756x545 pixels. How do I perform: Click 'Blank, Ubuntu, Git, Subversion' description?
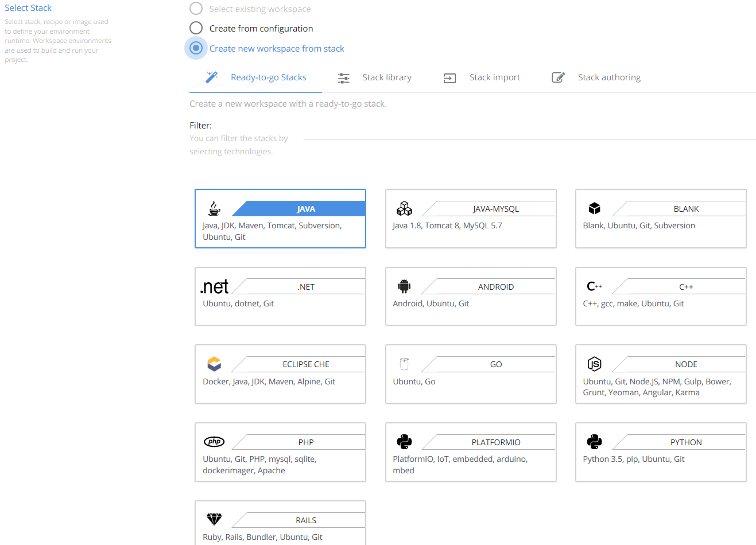point(639,225)
